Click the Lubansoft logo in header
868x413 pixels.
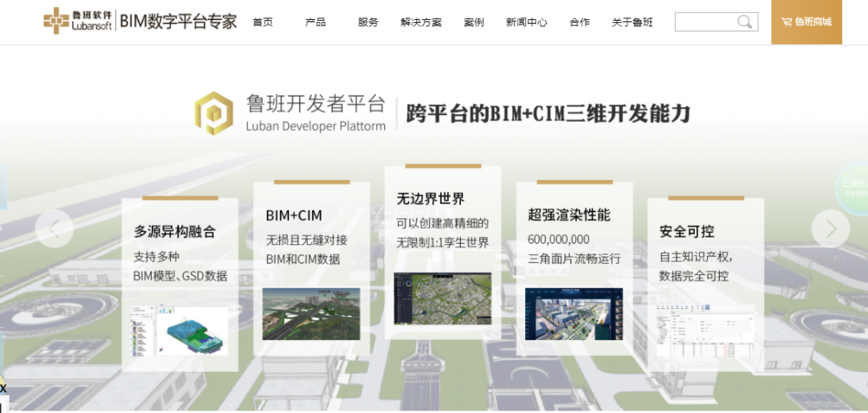coord(78,21)
